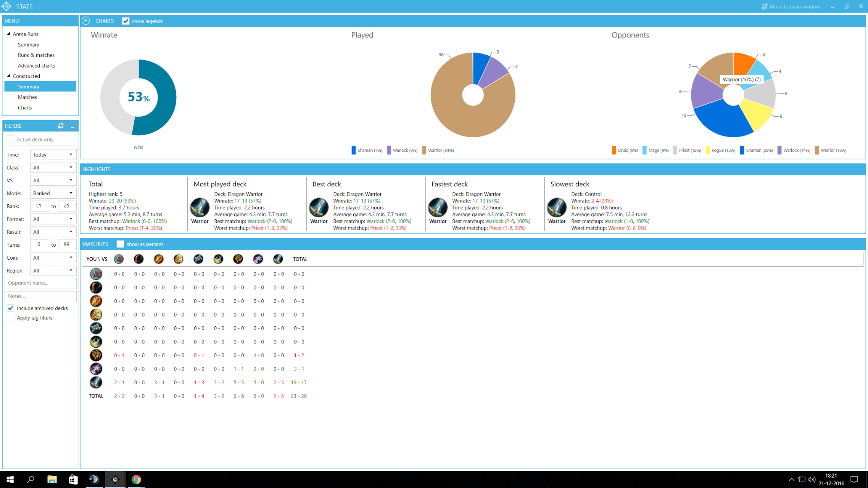Open the Hearthstone Deck Tracker taskbar icon
This screenshot has height=488, width=868.
(115, 479)
